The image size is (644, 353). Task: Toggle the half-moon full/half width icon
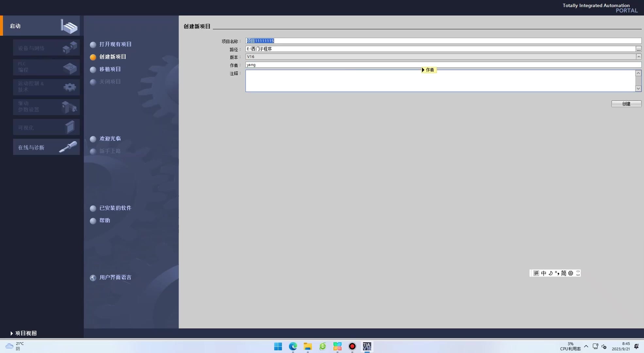point(551,273)
